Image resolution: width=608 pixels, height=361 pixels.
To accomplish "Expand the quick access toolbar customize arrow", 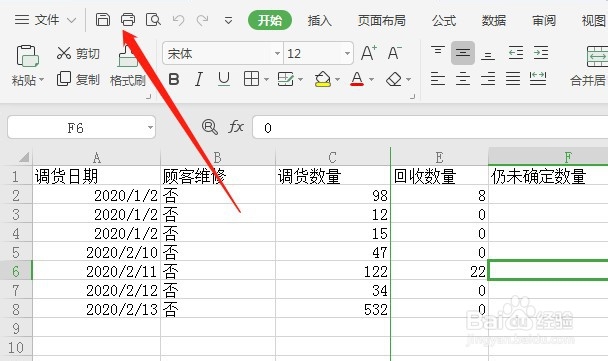I will (x=228, y=20).
